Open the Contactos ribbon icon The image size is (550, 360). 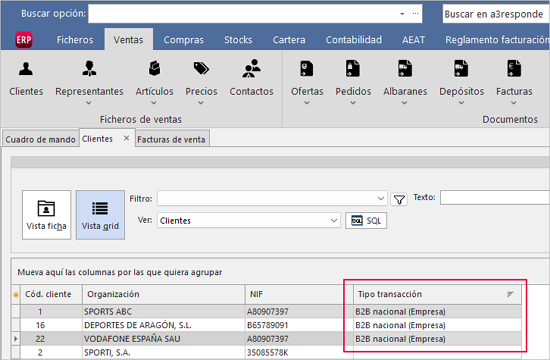[x=251, y=68]
